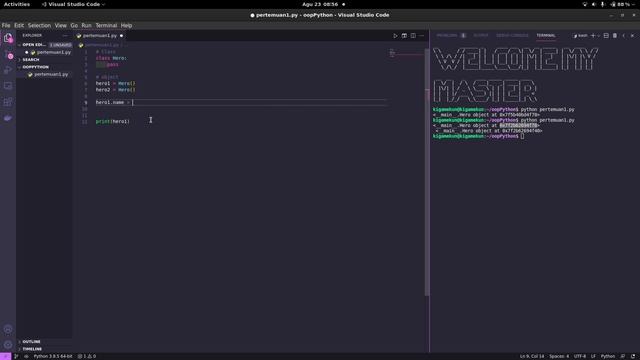Click Ln 9, Col 14 in status bar
The image size is (640, 360).
pos(532,356)
